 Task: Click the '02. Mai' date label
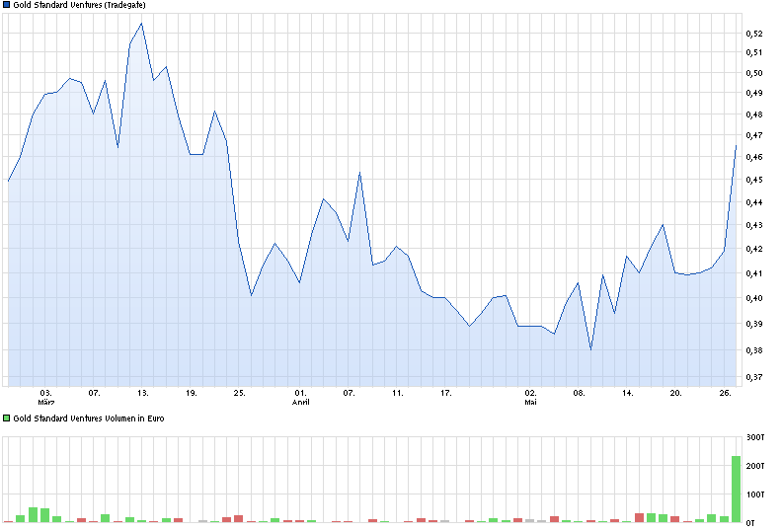click(x=530, y=398)
